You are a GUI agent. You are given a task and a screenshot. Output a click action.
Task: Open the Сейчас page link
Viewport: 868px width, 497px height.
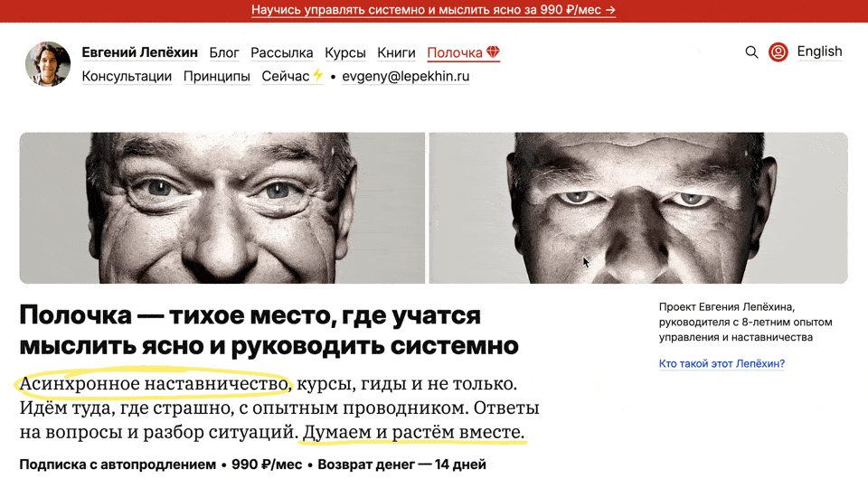[286, 77]
